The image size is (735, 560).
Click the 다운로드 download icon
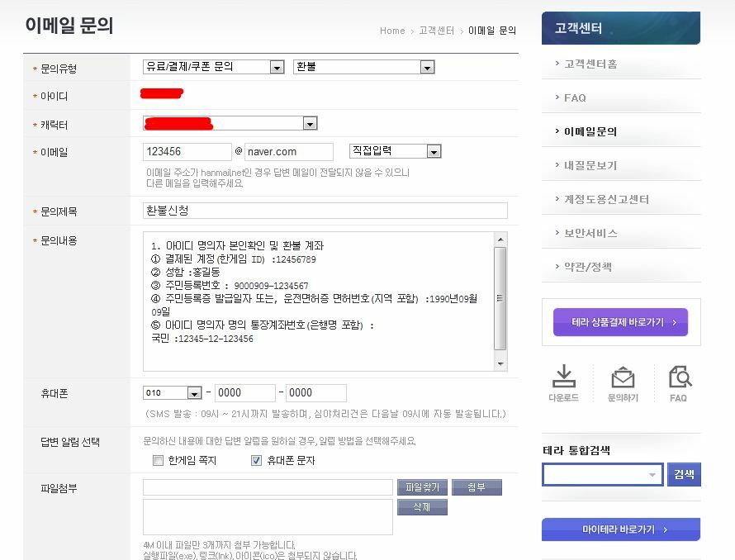[x=563, y=377]
